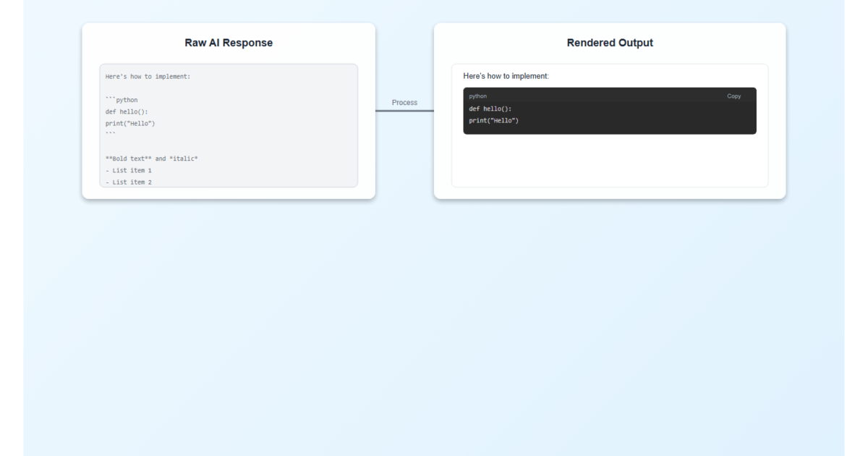Click the closing ``` fence in raw response
This screenshot has width=868, height=456.
point(110,135)
